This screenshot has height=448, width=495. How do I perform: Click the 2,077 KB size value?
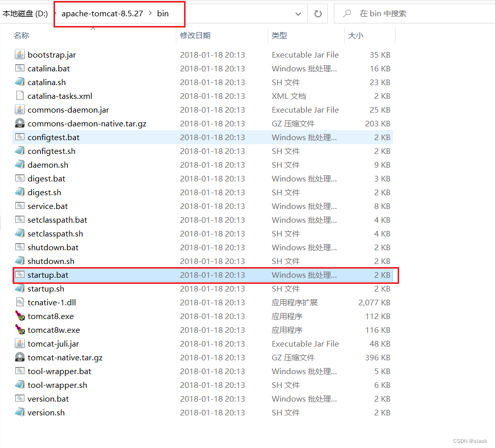click(374, 302)
